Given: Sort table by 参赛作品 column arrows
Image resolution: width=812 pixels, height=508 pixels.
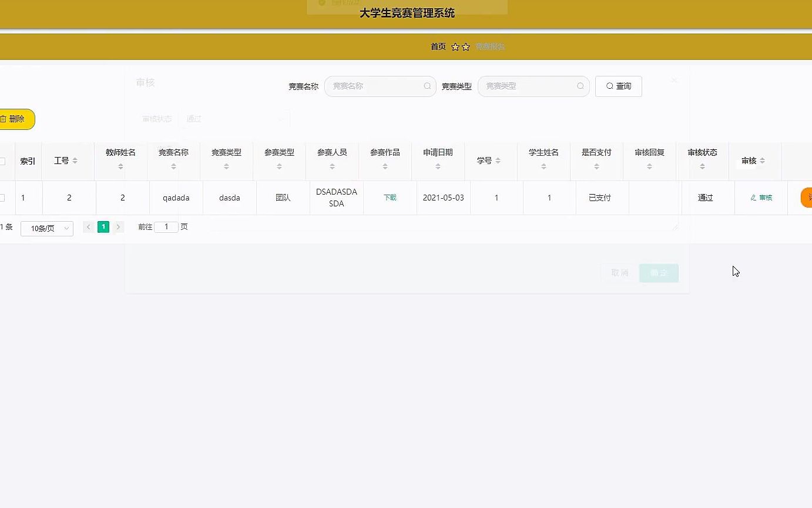Looking at the screenshot, I should pyautogui.click(x=385, y=166).
